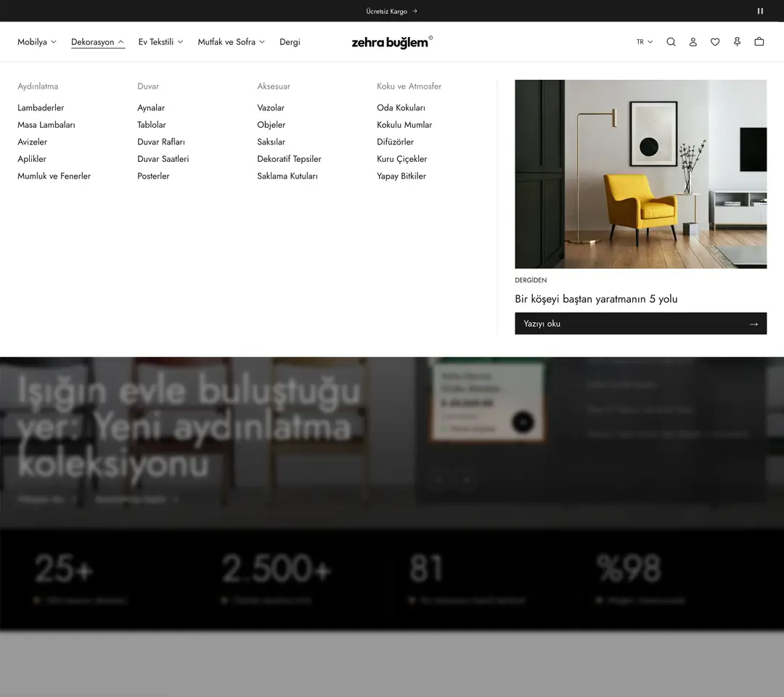Expand the Mobilya menu
This screenshot has width=784, height=697.
pyautogui.click(x=37, y=42)
